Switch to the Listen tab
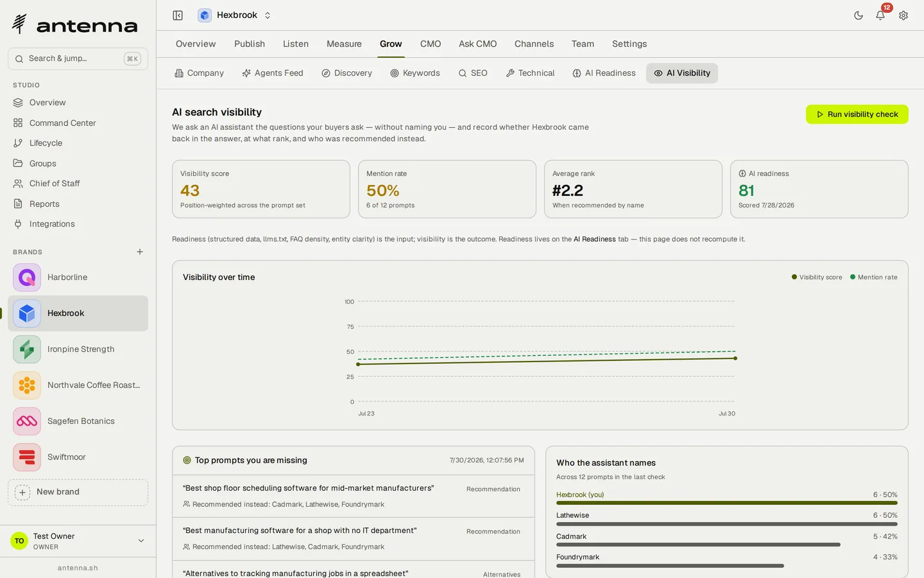The image size is (924, 578). (296, 44)
